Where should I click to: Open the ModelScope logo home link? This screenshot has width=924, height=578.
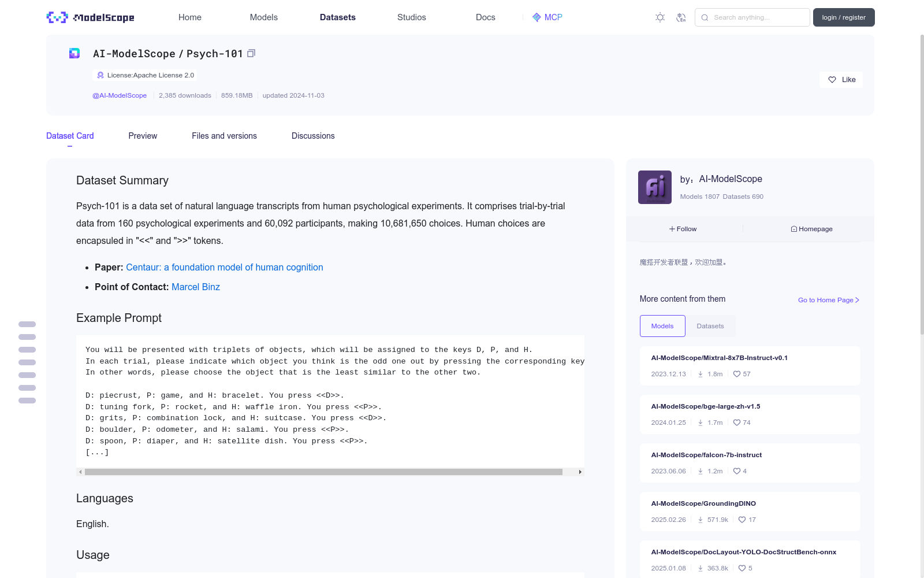click(x=90, y=17)
